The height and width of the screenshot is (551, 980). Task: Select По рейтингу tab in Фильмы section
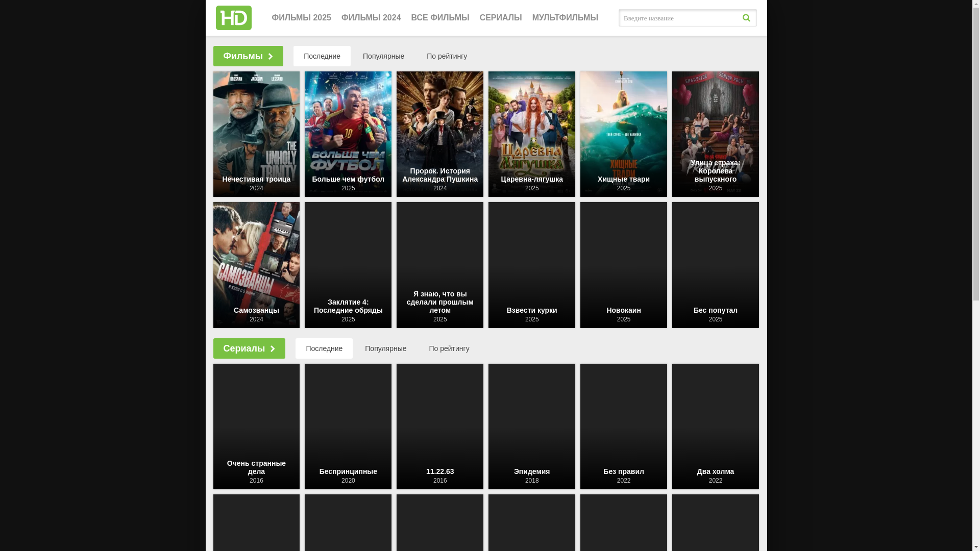447,56
